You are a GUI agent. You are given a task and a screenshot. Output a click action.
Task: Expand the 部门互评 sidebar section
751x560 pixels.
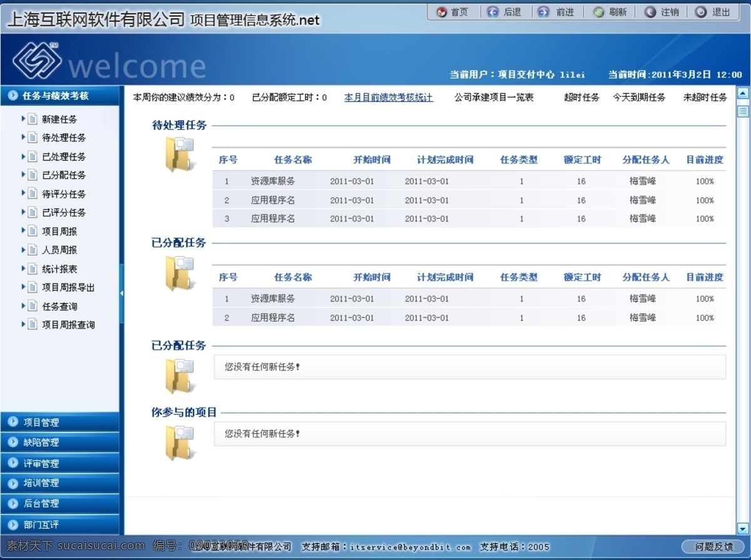click(59, 524)
